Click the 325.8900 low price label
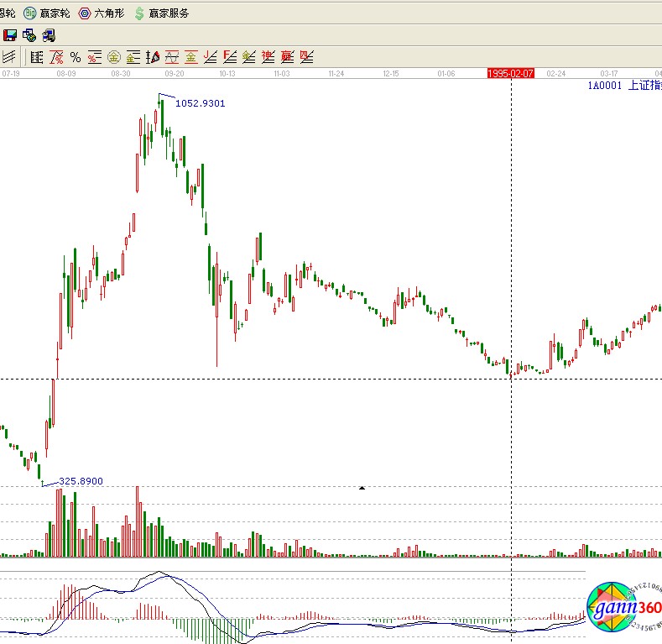662x644 pixels. [81, 481]
